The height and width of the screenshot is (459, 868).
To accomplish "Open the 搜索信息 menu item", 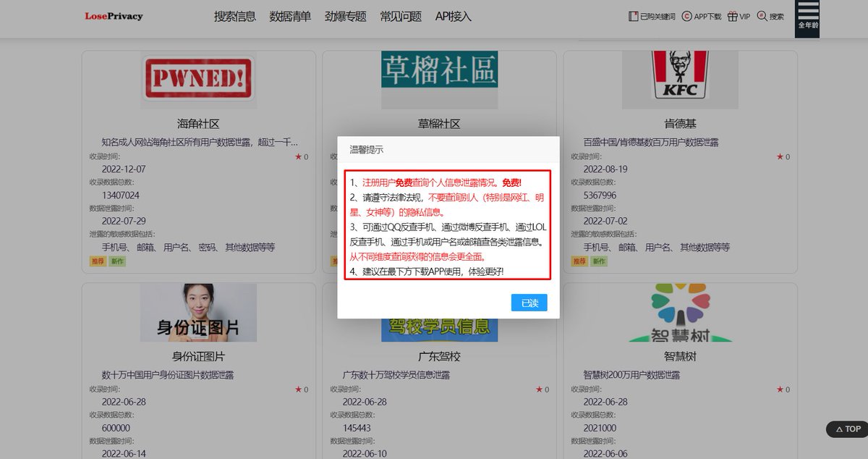I will pyautogui.click(x=235, y=16).
